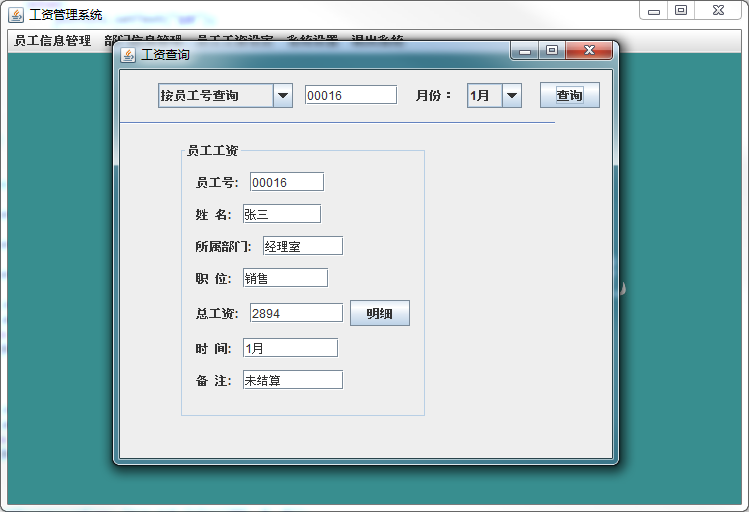Screen dimensions: 749x512
Task: Open the 明细 salary details button
Action: tap(380, 313)
